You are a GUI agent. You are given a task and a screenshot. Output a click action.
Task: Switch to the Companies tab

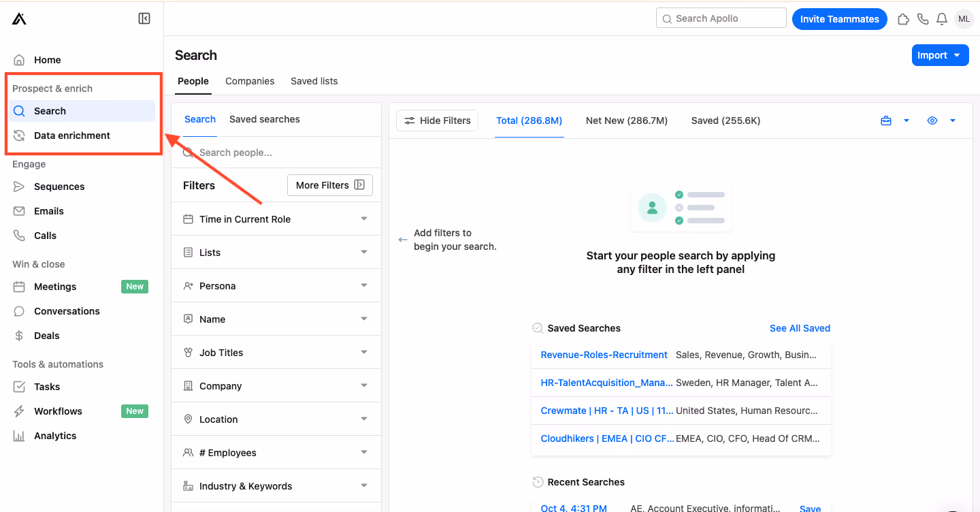(250, 81)
